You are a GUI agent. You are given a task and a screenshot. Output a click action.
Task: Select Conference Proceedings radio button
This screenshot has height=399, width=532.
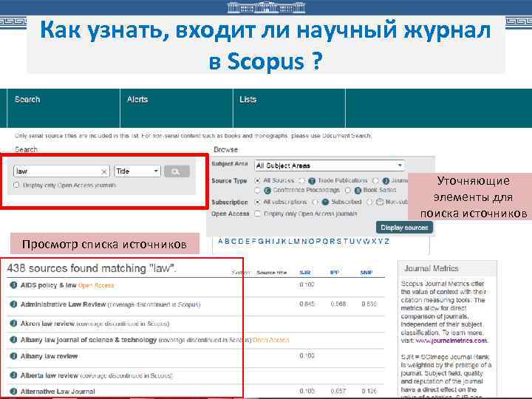pyautogui.click(x=258, y=190)
